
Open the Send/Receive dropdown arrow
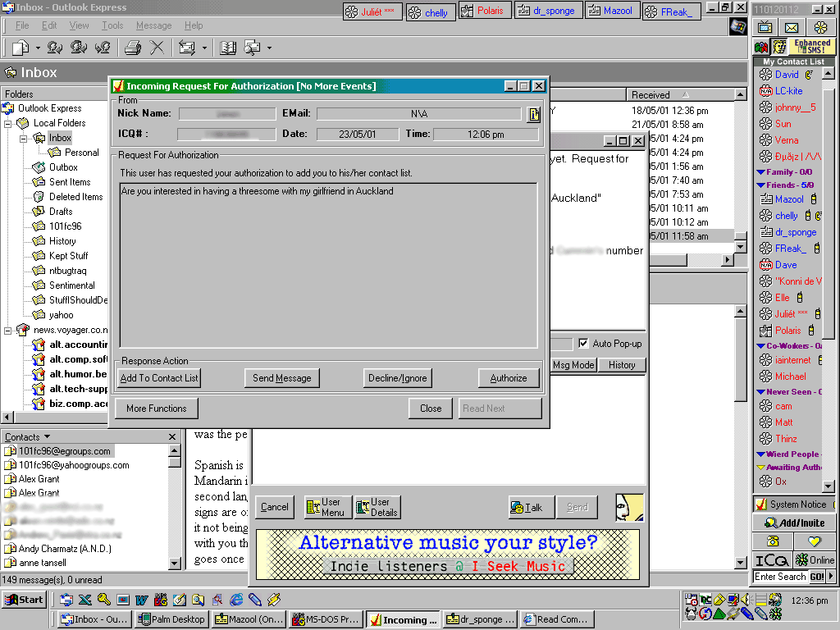tap(204, 48)
